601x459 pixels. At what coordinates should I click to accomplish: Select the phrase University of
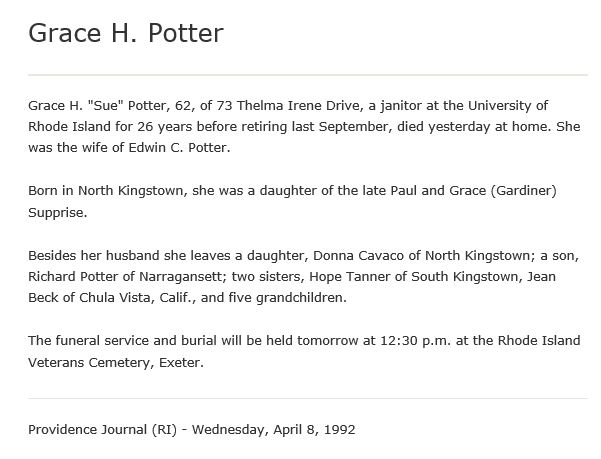508,105
